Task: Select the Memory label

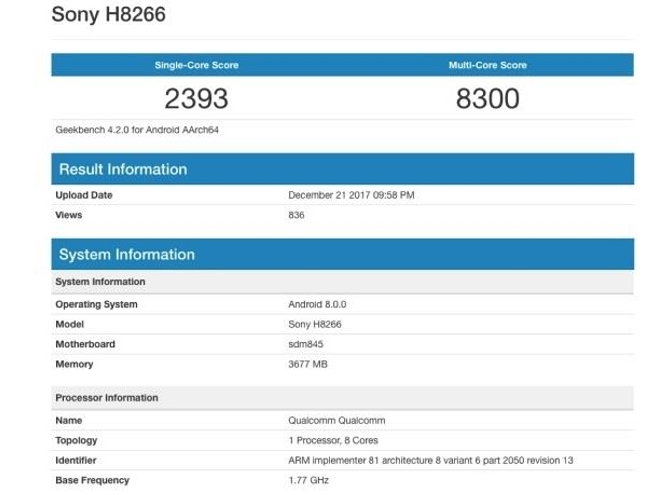Action: pyautogui.click(x=74, y=364)
